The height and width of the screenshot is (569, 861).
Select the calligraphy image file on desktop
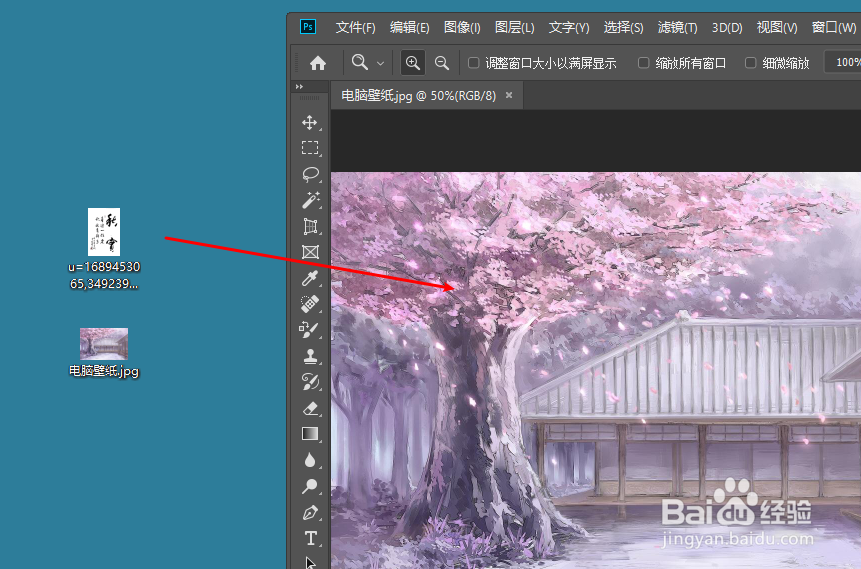coord(104,249)
